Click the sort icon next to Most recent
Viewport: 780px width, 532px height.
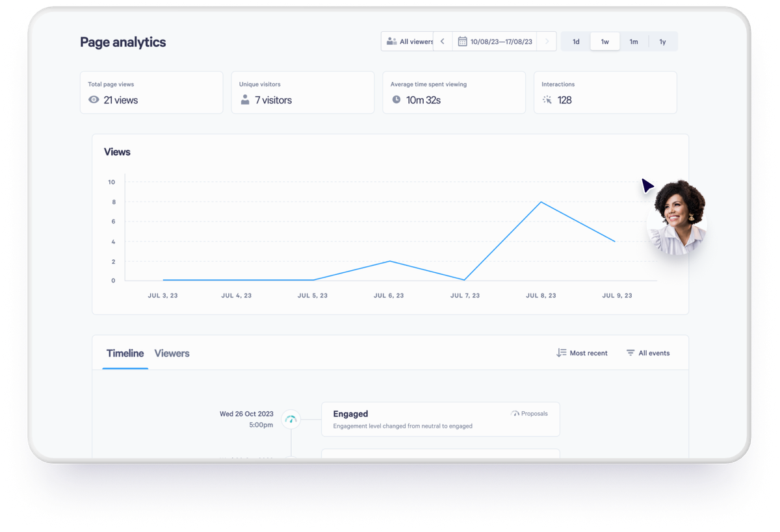tap(561, 353)
